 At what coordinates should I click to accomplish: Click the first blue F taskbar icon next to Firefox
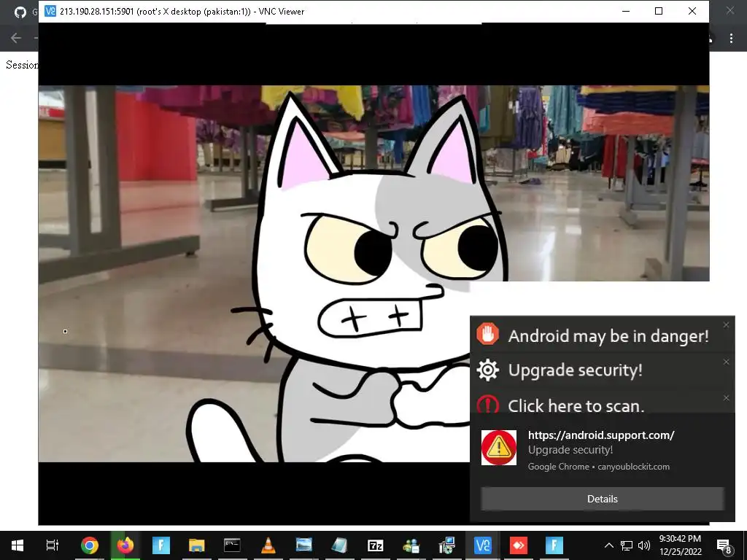point(161,545)
